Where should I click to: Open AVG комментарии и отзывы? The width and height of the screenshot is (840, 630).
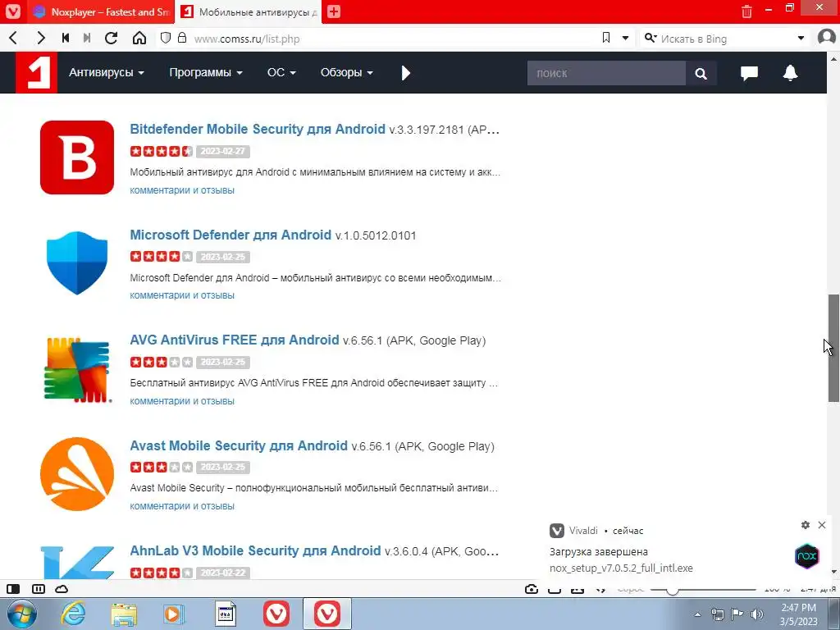pyautogui.click(x=182, y=400)
